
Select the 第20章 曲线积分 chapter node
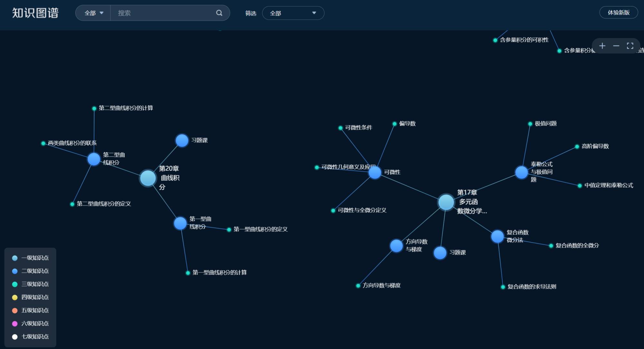tap(148, 178)
